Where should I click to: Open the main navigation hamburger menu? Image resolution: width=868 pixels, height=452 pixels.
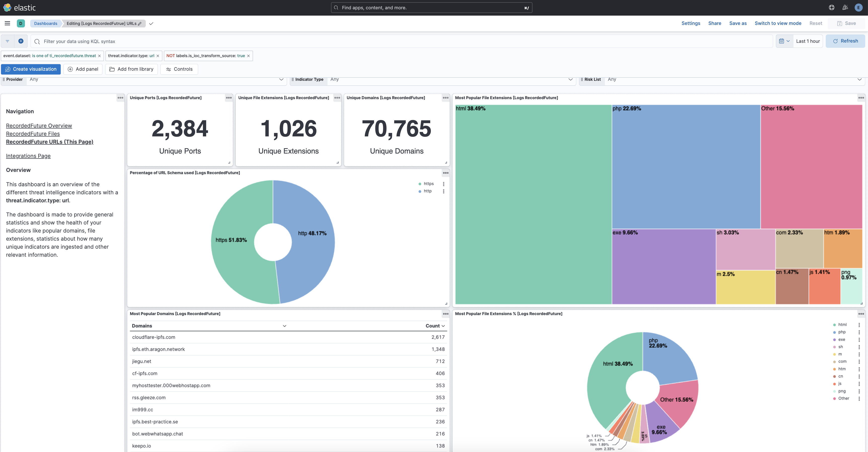coord(7,23)
